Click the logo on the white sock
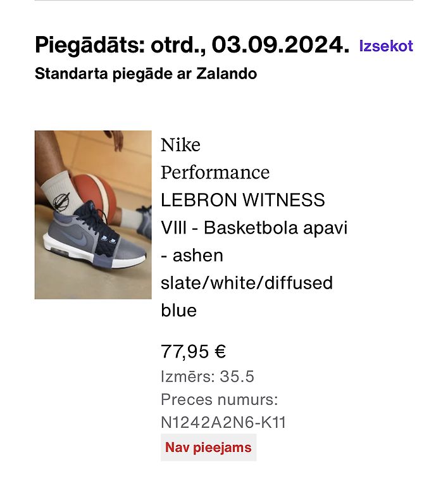Image resolution: width=448 pixels, height=486 pixels. pos(61,201)
